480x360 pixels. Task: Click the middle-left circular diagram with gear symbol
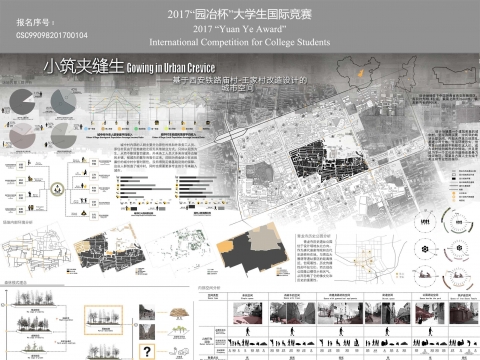click(425, 249)
